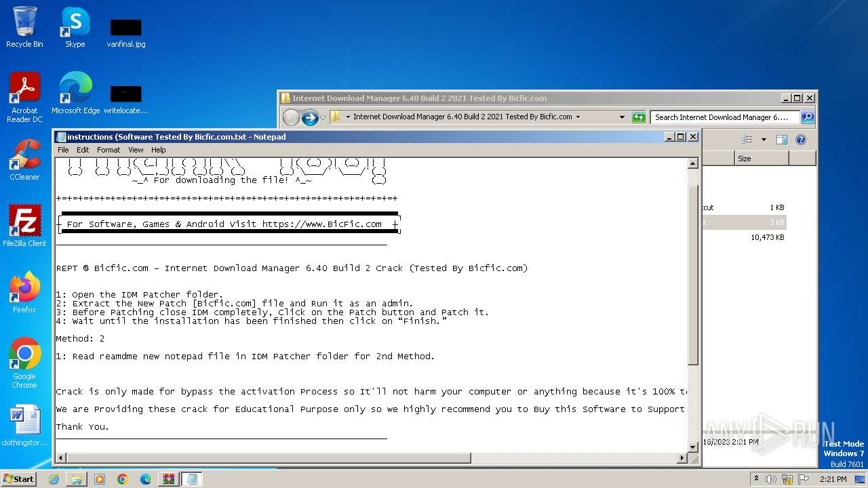868x488 pixels.
Task: Maximize the Explorer window
Action: coord(797,98)
